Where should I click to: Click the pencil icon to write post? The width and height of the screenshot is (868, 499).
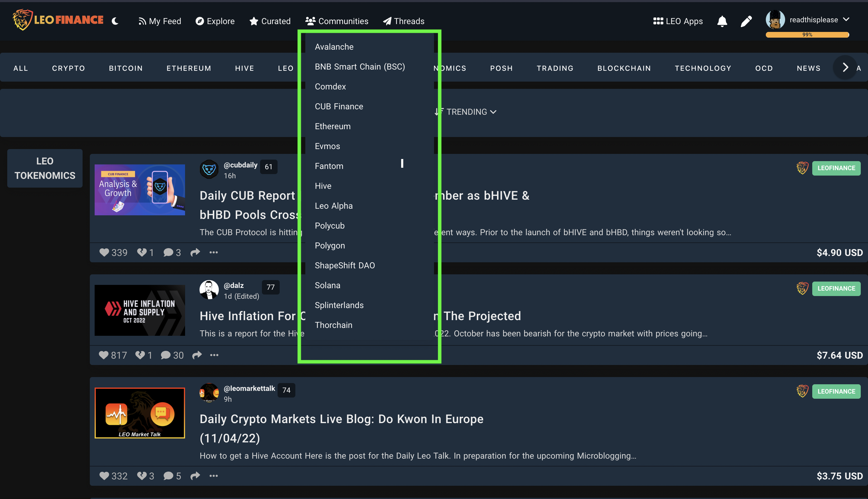tap(746, 21)
